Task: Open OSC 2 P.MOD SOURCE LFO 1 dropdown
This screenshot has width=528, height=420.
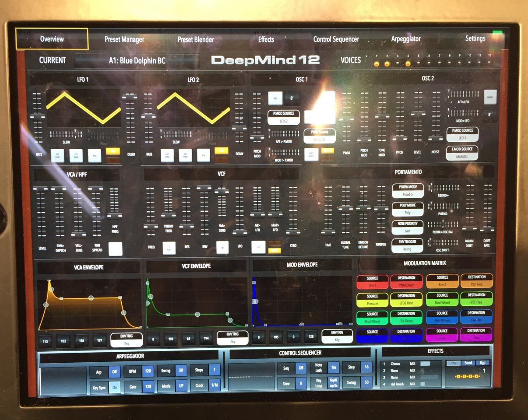Action: coord(462,134)
